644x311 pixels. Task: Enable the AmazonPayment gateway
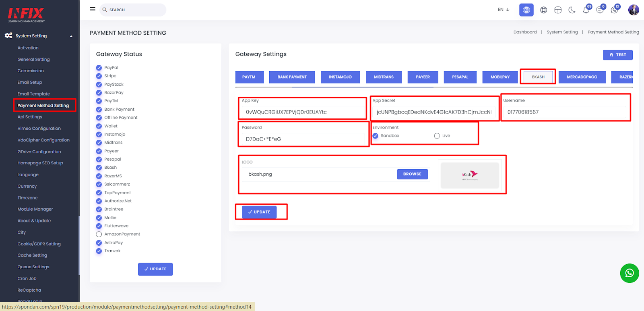(99, 234)
